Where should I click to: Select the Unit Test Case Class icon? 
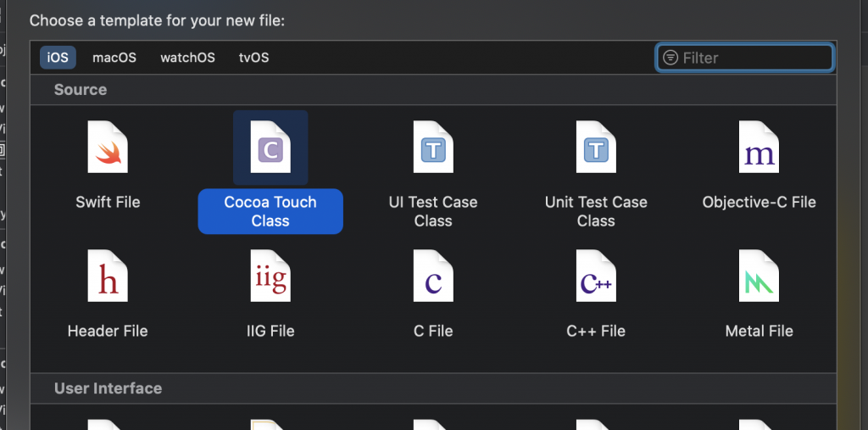(x=596, y=148)
